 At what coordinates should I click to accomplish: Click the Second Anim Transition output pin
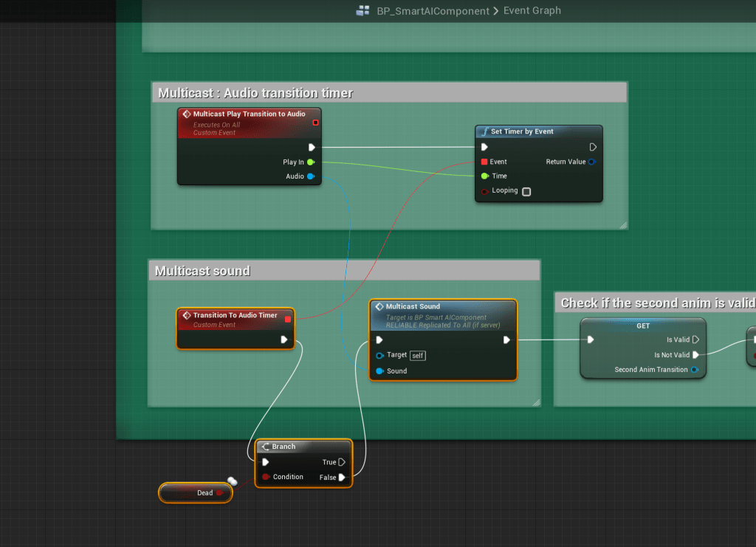tap(694, 370)
